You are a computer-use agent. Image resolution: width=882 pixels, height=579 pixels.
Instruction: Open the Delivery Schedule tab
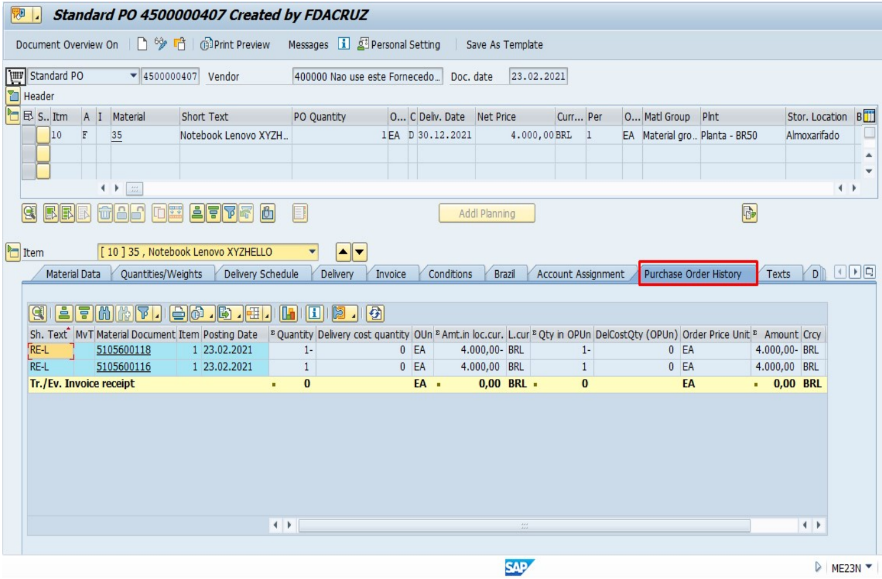pyautogui.click(x=261, y=274)
